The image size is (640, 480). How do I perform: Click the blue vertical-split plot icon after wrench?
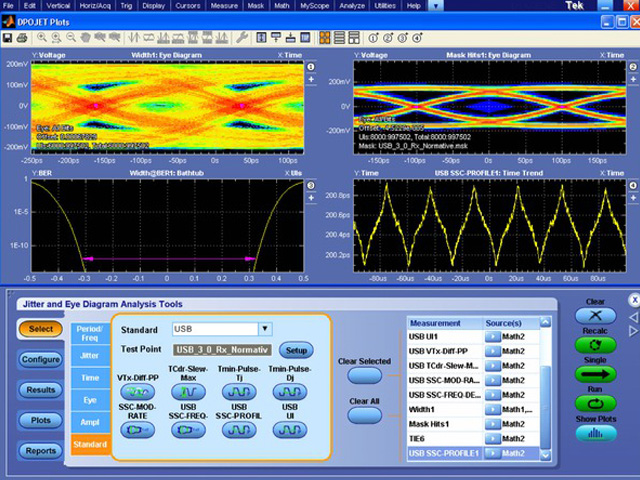(261, 38)
